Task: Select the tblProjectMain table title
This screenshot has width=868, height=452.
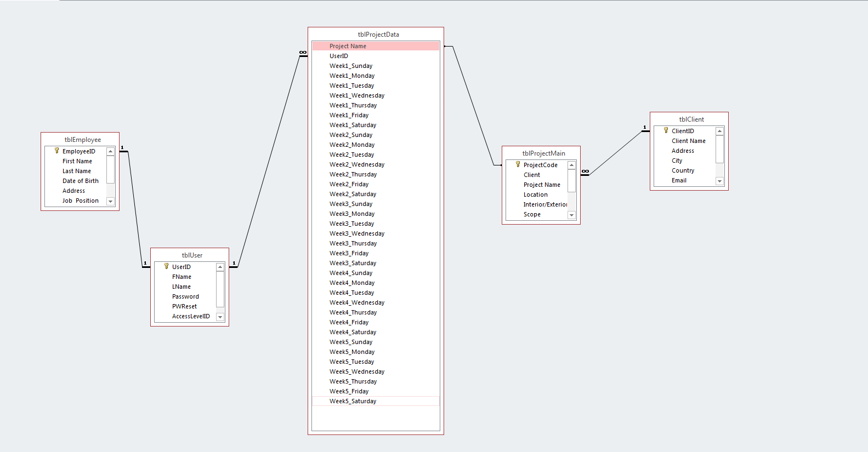Action: (543, 153)
